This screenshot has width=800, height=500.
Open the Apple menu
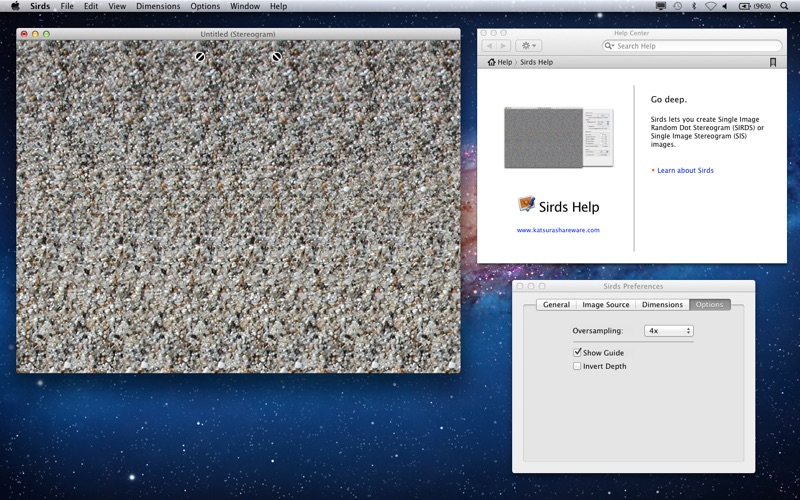15,6
